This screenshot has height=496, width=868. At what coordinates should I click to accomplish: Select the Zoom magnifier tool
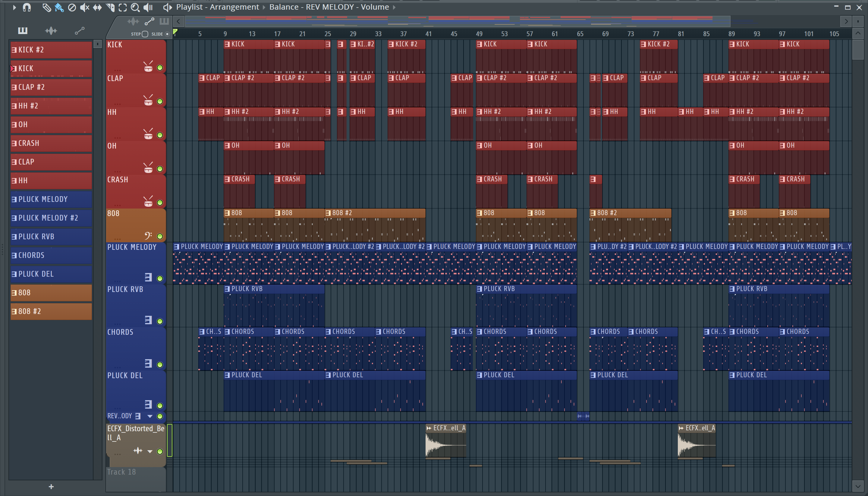[x=135, y=7]
